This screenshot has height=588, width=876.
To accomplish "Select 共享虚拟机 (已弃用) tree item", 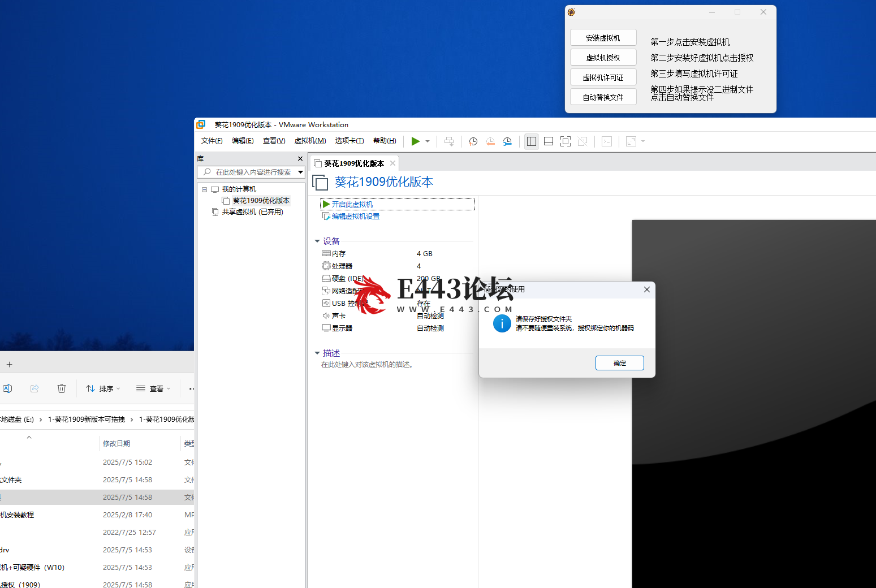I will coord(252,212).
